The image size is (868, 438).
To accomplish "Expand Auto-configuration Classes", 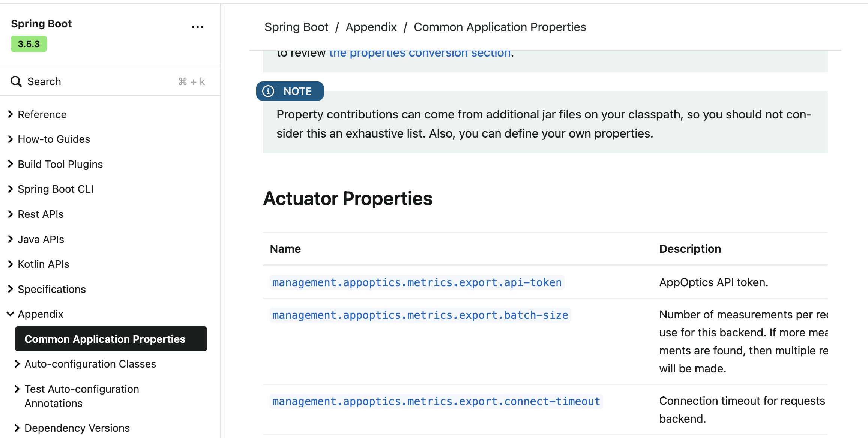I will (x=17, y=363).
